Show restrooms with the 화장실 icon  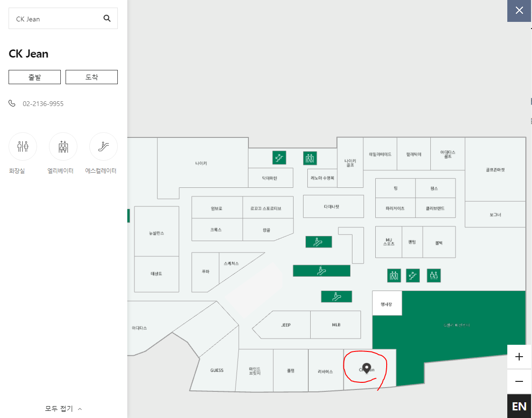23,146
